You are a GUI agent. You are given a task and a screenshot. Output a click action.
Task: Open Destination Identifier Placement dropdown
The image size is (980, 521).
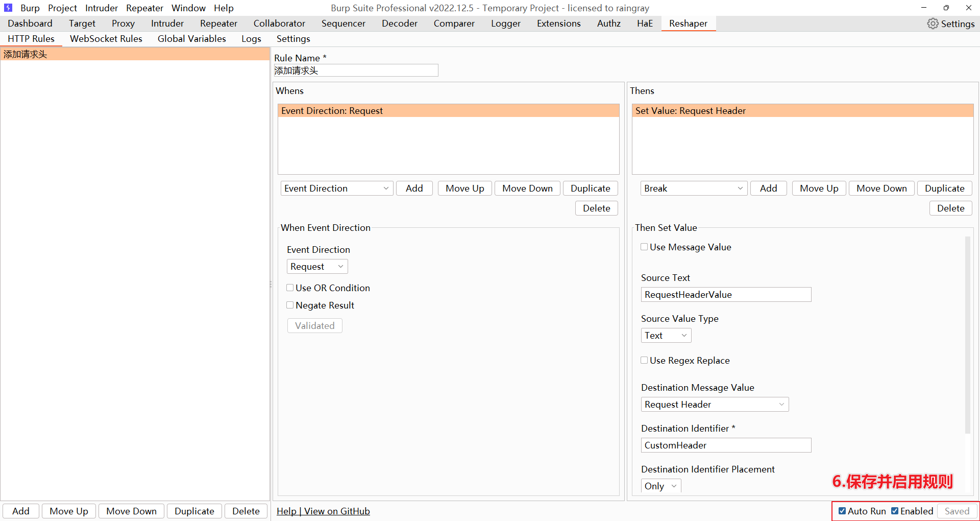click(x=661, y=486)
